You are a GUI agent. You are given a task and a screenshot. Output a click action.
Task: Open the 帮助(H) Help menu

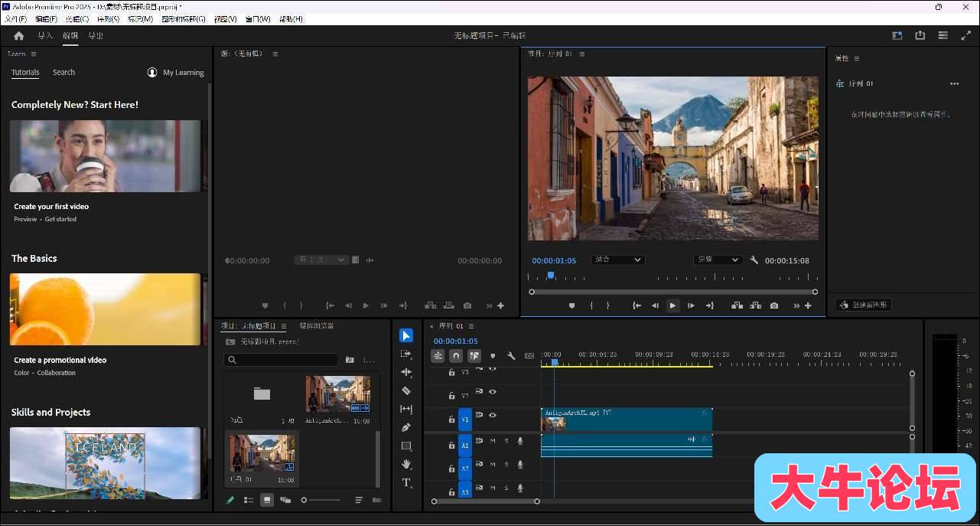pyautogui.click(x=291, y=19)
